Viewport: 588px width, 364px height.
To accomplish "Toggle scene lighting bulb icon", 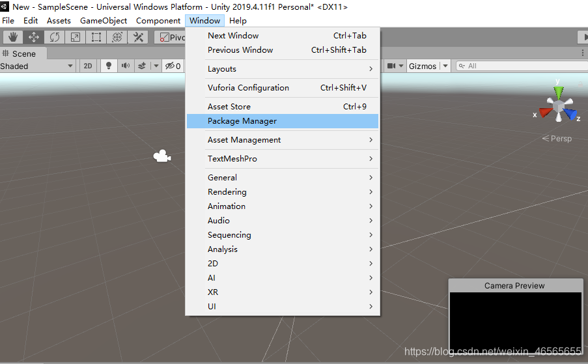I will 109,66.
